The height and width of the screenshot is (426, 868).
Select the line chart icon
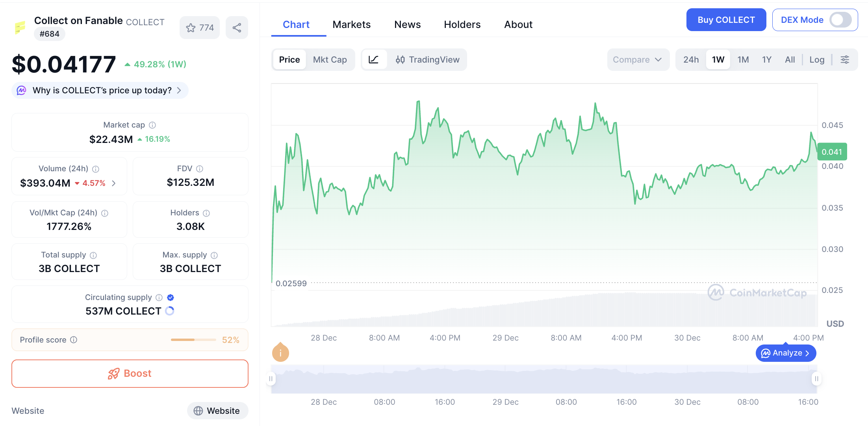(x=373, y=60)
